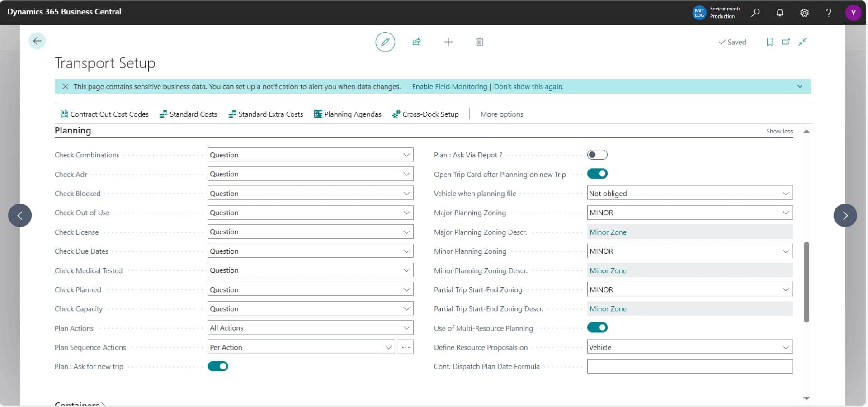Open the Check Medical Tested dropdown
The height and width of the screenshot is (407, 868).
pos(310,270)
